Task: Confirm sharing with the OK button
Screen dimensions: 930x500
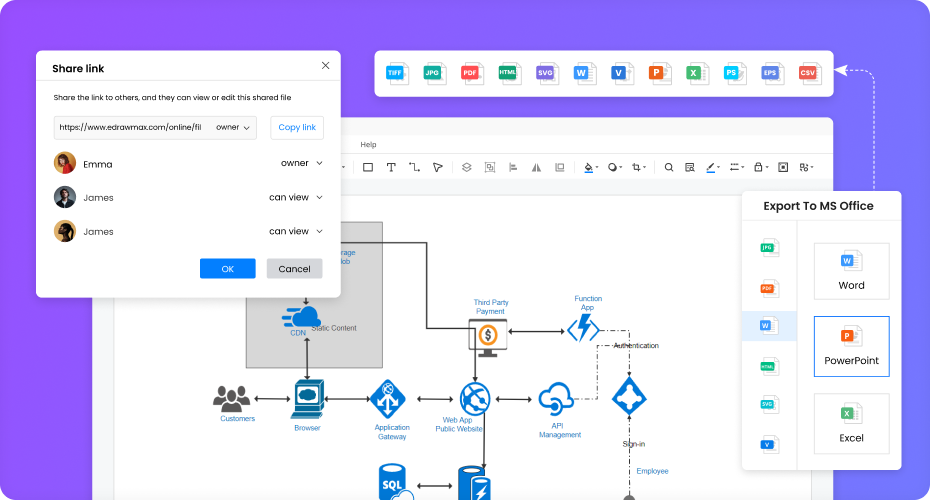Action: pyautogui.click(x=227, y=269)
